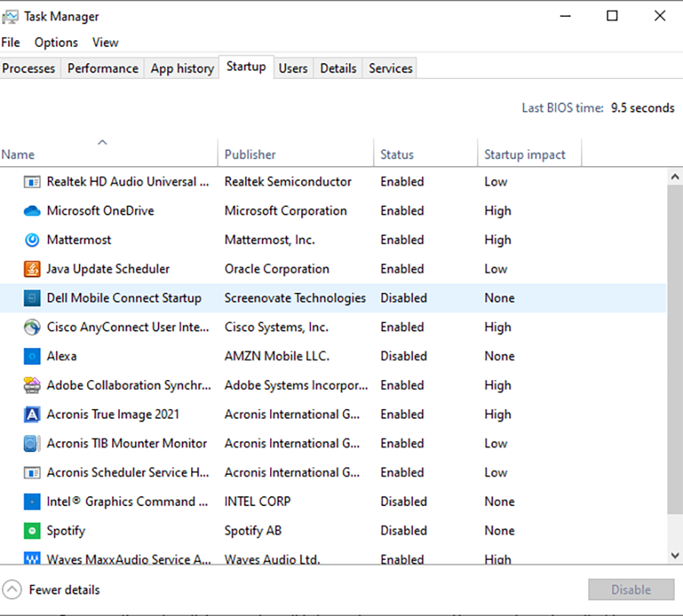683x616 pixels.
Task: Click the Waves Audio Ltd. publisher cell
Action: (x=272, y=559)
